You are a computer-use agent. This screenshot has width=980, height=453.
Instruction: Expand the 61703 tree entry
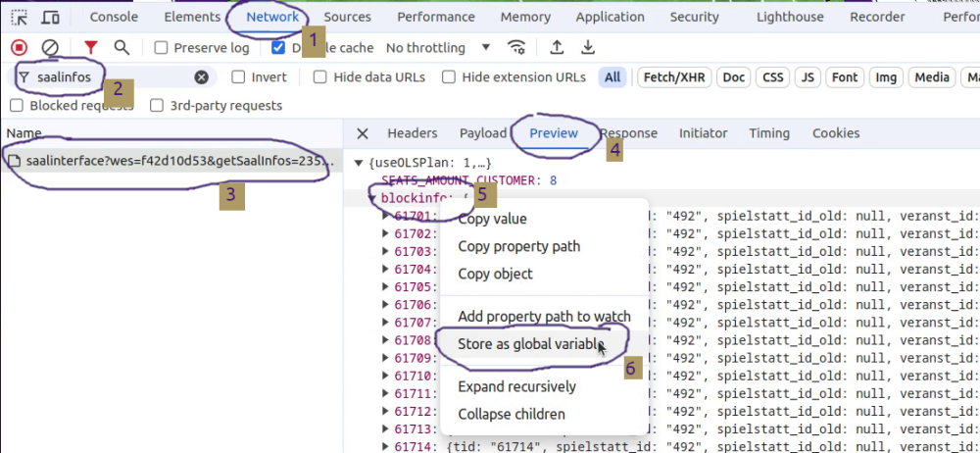[385, 252]
